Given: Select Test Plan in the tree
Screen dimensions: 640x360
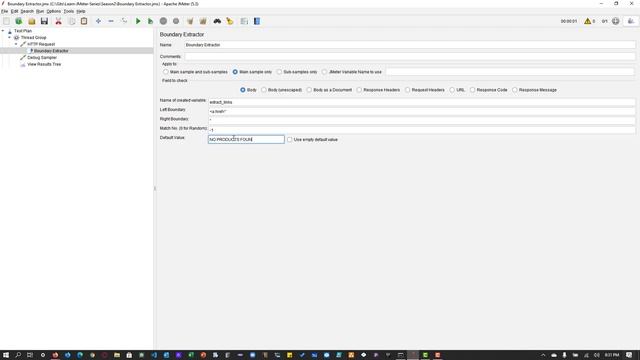Looking at the screenshot, I should click(x=23, y=31).
